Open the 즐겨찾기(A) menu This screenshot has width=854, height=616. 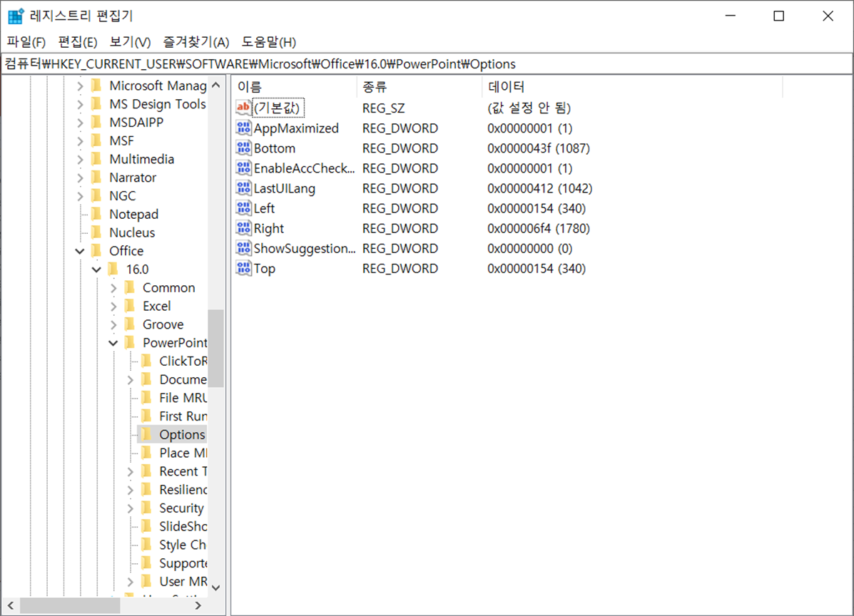(x=196, y=42)
